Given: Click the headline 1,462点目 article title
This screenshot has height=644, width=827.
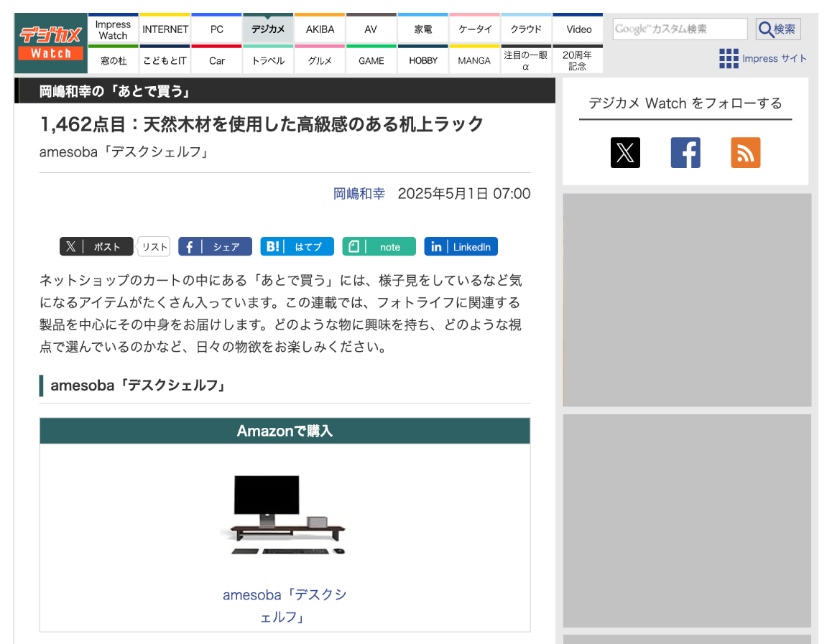Looking at the screenshot, I should point(262,124).
